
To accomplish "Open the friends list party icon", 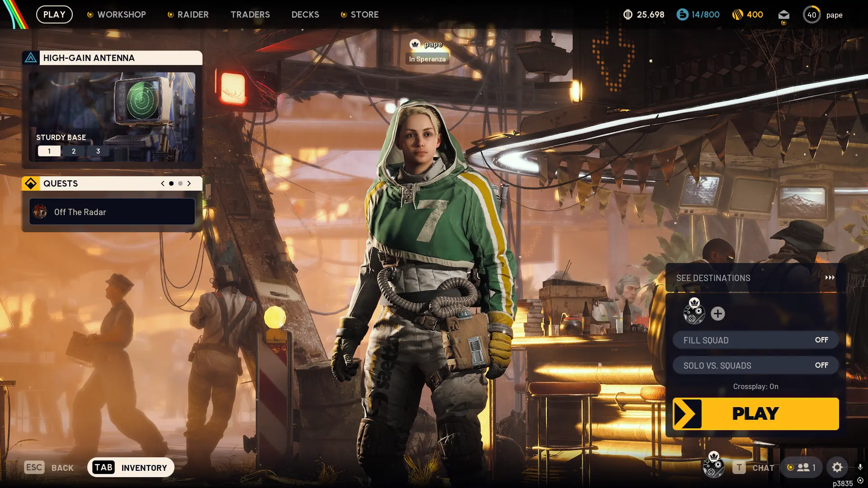I will [803, 467].
